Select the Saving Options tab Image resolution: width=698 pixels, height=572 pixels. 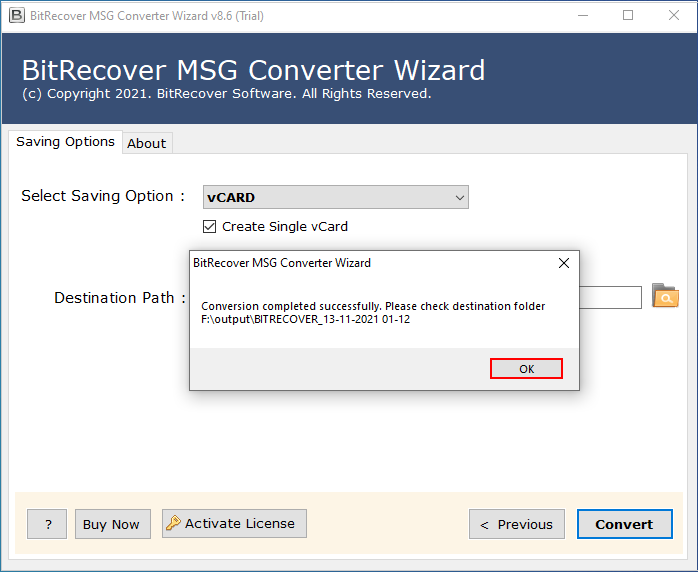coord(65,142)
